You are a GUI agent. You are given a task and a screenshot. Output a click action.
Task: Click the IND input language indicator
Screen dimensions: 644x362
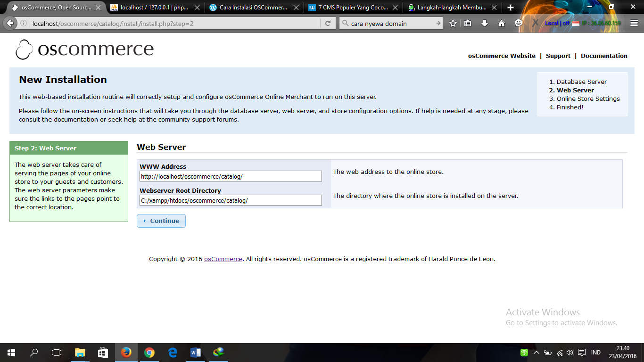(x=596, y=353)
